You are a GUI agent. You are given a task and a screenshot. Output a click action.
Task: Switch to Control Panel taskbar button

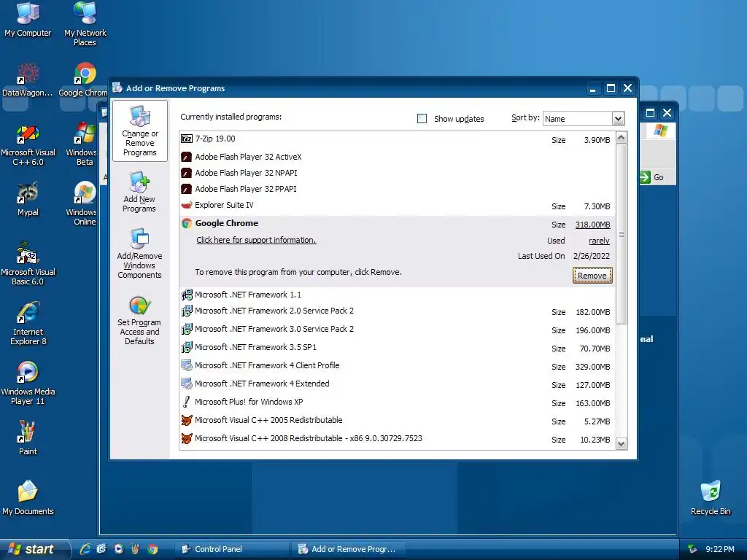[x=231, y=549]
